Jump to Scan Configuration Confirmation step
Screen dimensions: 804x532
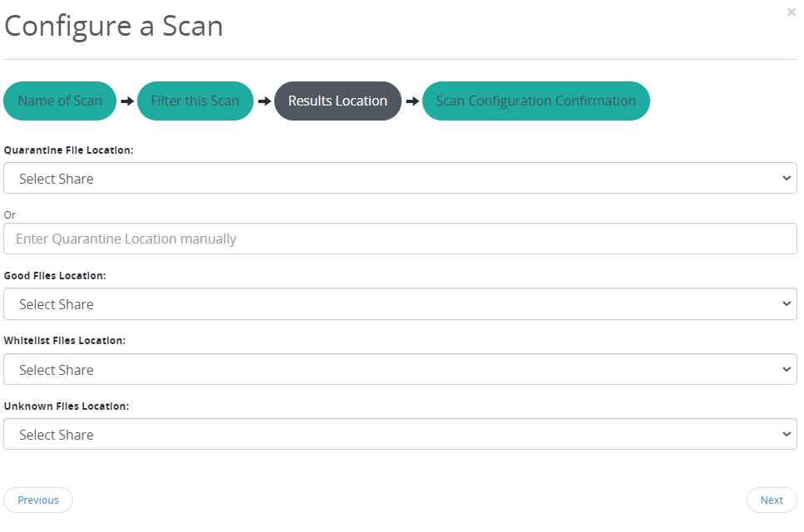point(535,101)
